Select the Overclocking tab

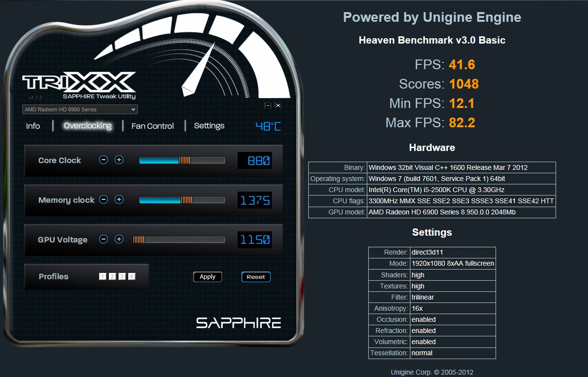point(88,126)
